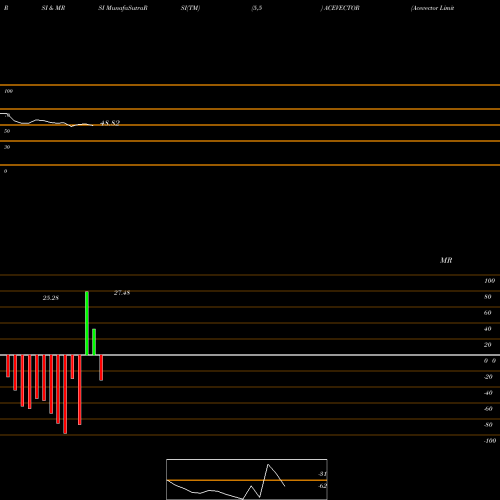
Task: Click the shorter green MR bar
Action: click(x=94, y=342)
